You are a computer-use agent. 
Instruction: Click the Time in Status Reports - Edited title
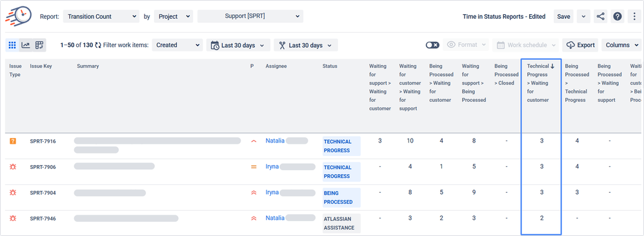[504, 16]
